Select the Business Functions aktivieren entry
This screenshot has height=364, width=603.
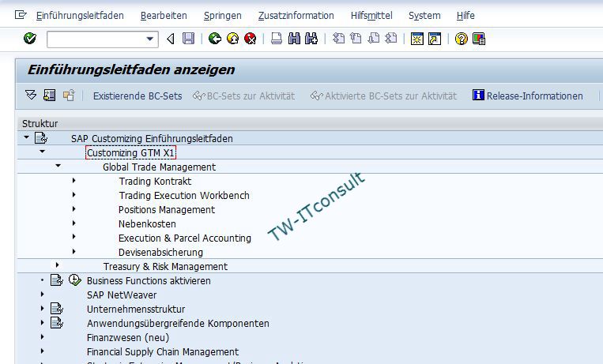(149, 280)
